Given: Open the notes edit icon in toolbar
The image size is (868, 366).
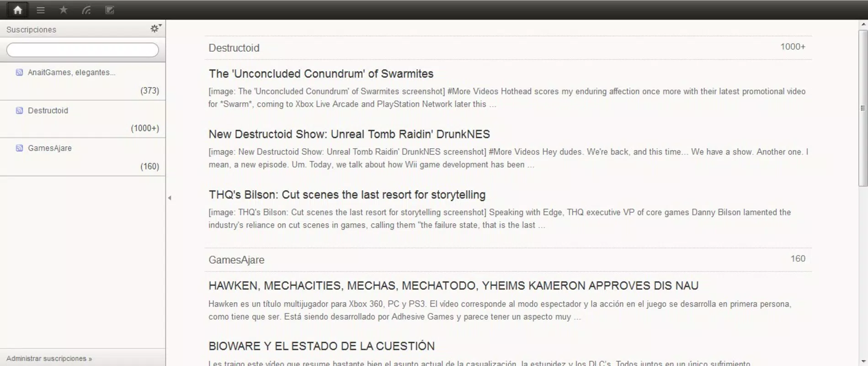Looking at the screenshot, I should (110, 10).
